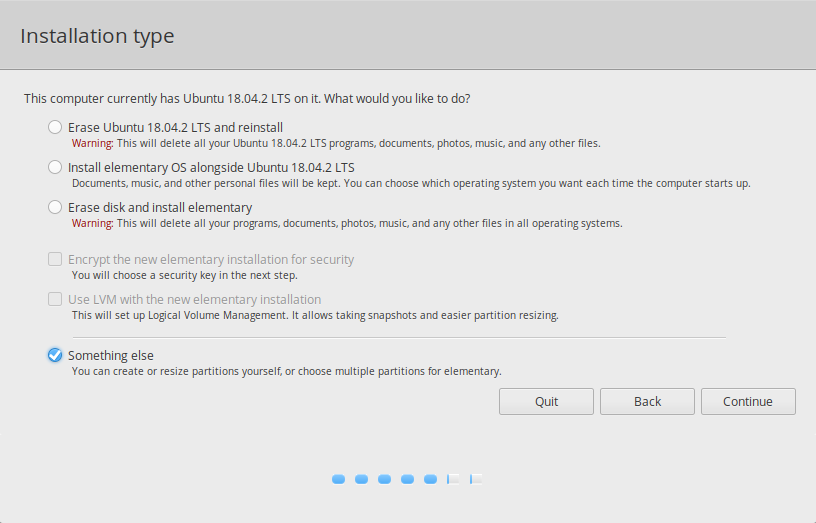Go Back to the previous step
The height and width of the screenshot is (523, 816).
(x=647, y=401)
